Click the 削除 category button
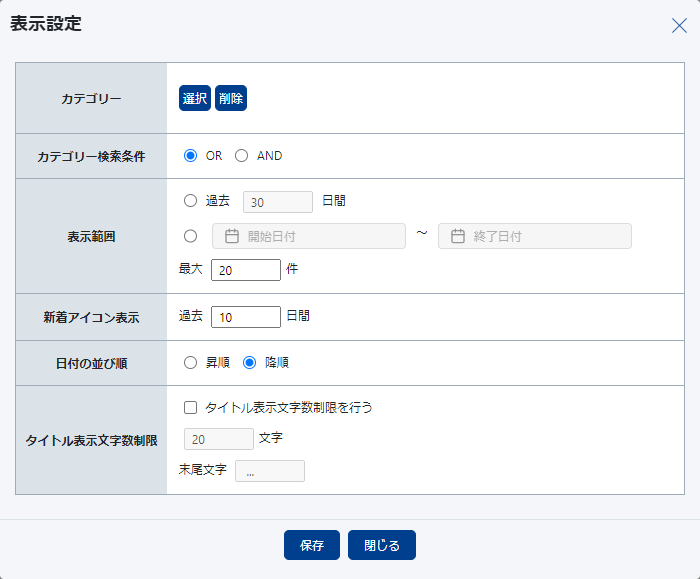Viewport: 700px width, 579px height. click(x=231, y=98)
